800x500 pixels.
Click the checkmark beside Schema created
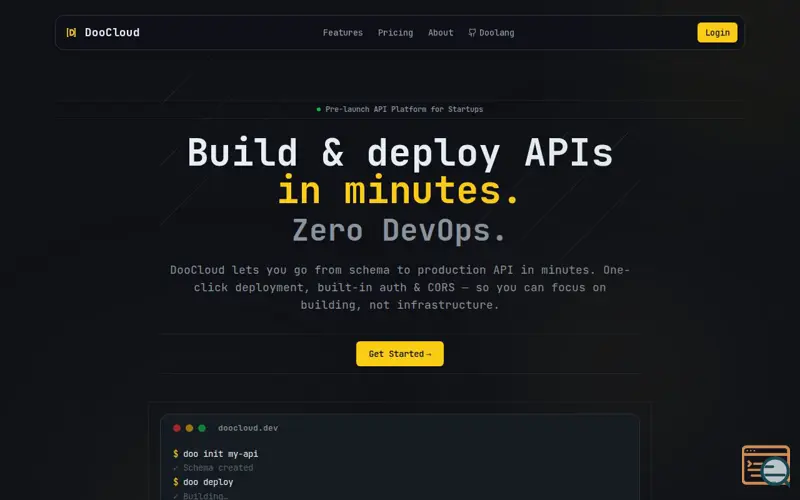pyautogui.click(x=176, y=468)
